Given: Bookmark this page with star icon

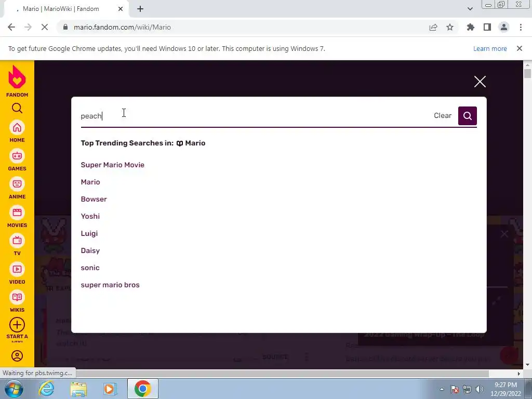Looking at the screenshot, I should [x=450, y=28].
